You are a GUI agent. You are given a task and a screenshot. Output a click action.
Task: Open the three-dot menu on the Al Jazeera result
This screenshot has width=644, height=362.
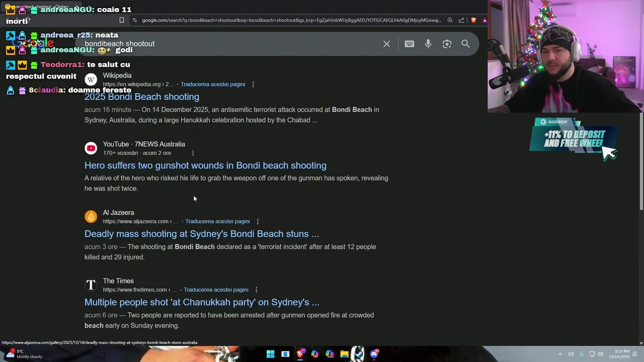click(x=258, y=221)
